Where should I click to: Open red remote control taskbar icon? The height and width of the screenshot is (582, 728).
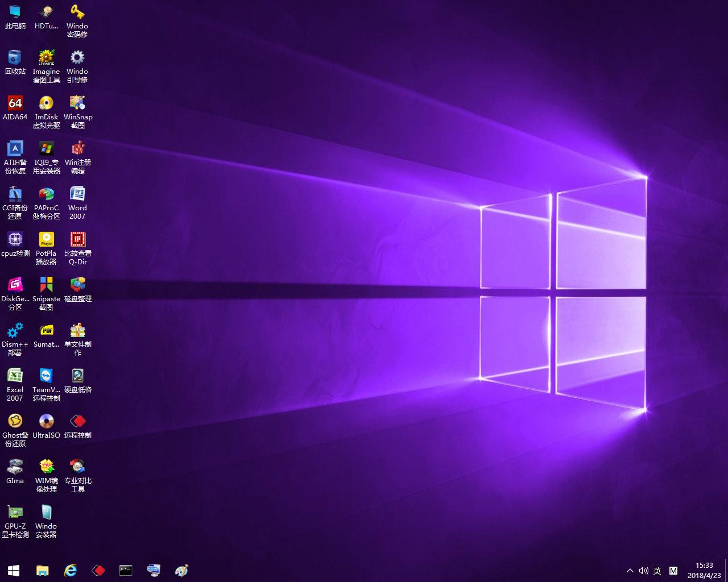click(x=98, y=570)
